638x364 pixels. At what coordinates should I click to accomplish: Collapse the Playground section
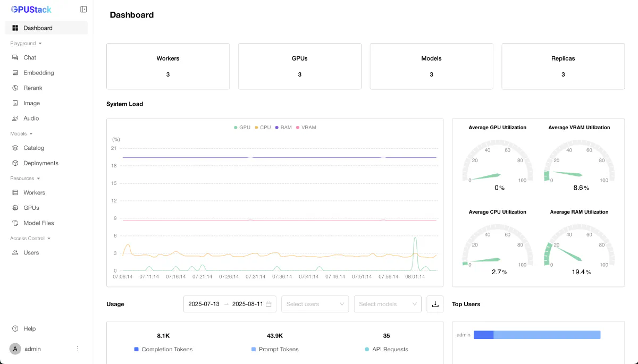[x=26, y=43]
